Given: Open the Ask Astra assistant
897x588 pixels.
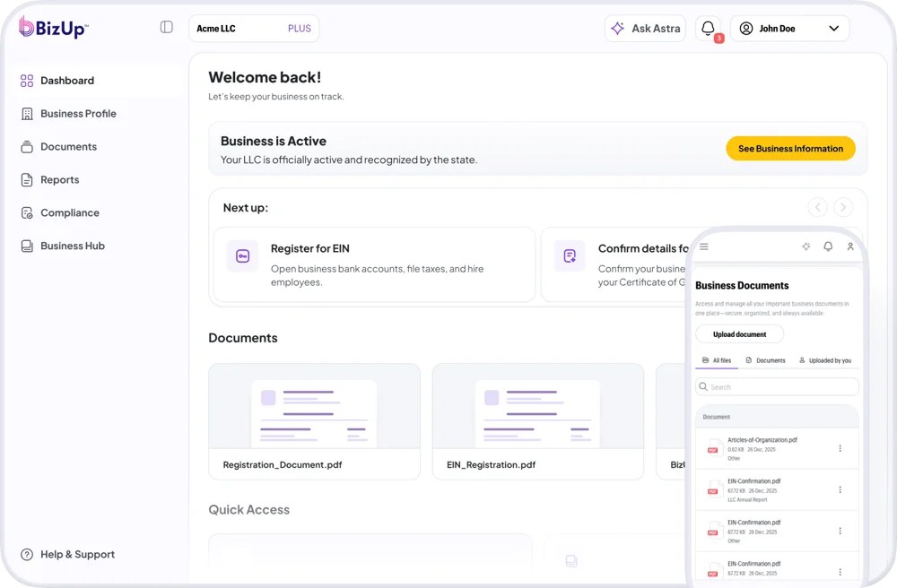Looking at the screenshot, I should (645, 29).
